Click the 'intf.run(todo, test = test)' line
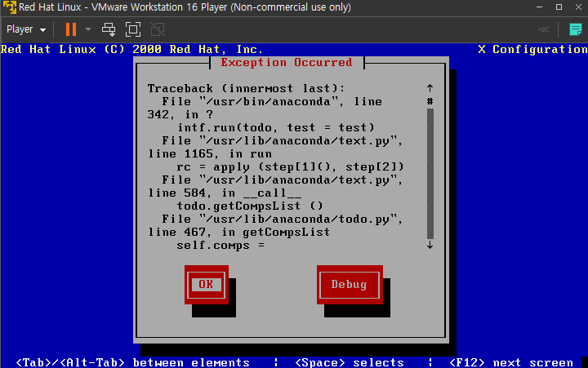The width and height of the screenshot is (588, 368). click(x=276, y=128)
